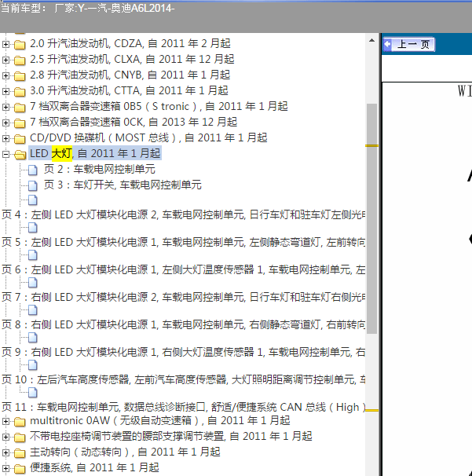Click document icon of 页 2 车载电网控制单元

click(x=33, y=170)
